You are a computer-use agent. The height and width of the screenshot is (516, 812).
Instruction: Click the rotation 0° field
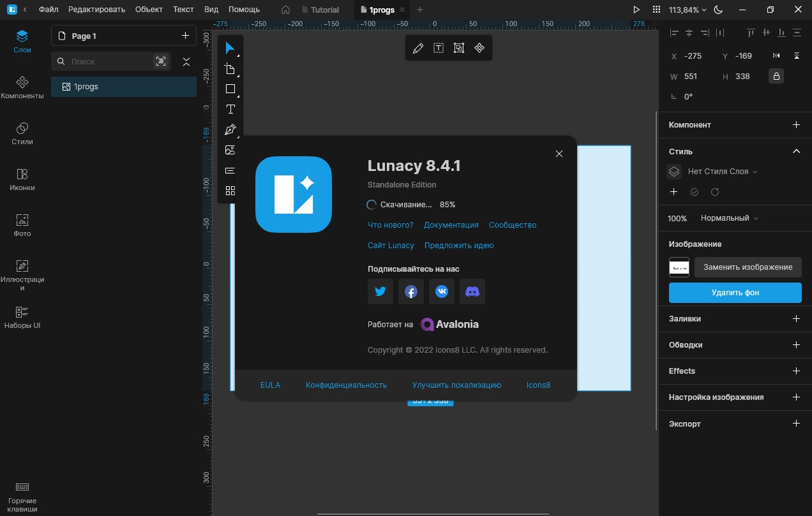point(688,97)
